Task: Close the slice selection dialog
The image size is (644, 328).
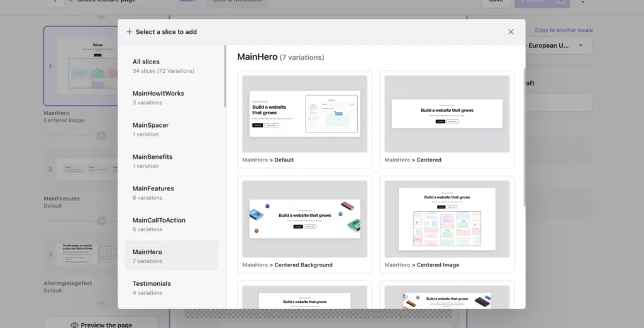Action: [511, 32]
